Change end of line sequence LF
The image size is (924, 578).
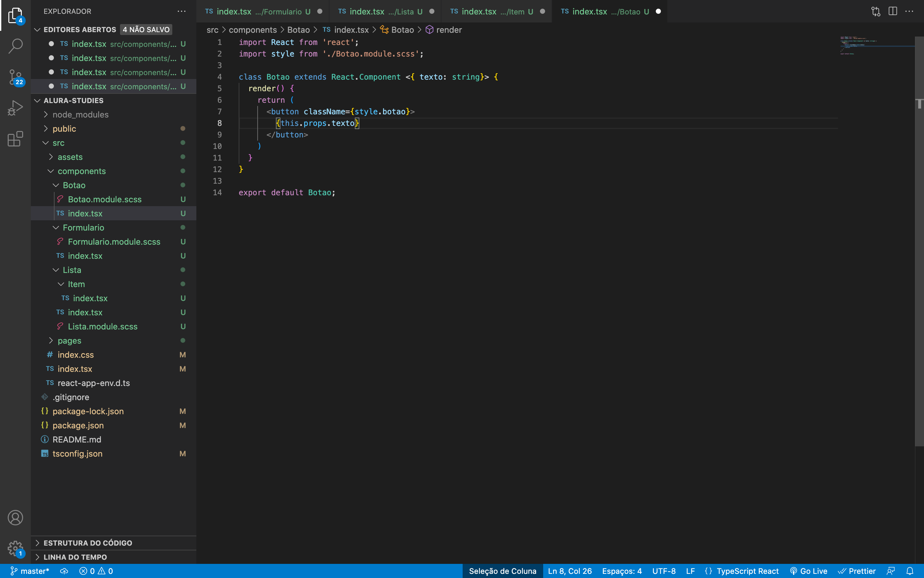pos(690,571)
